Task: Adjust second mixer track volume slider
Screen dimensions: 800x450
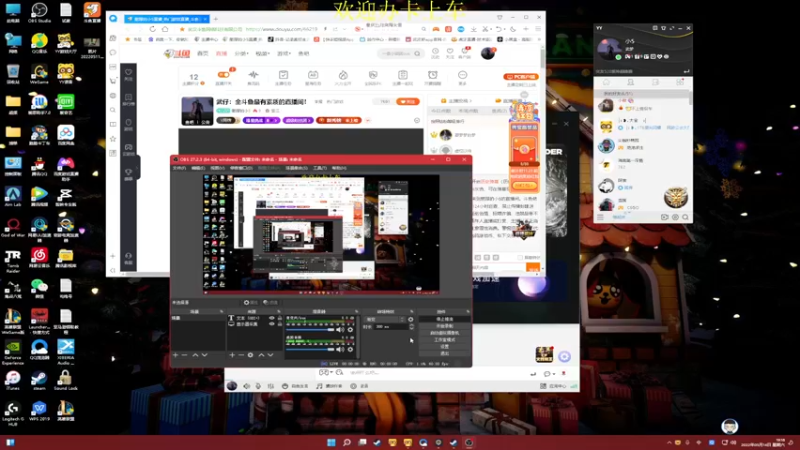Action: [310, 349]
